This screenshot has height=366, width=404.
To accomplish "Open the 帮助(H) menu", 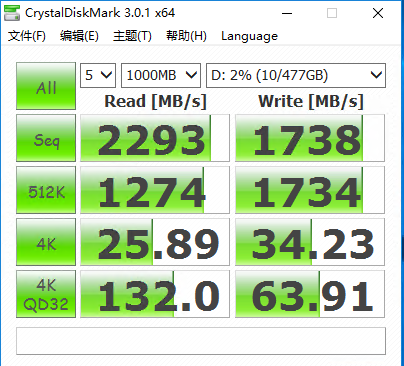I will point(186,36).
